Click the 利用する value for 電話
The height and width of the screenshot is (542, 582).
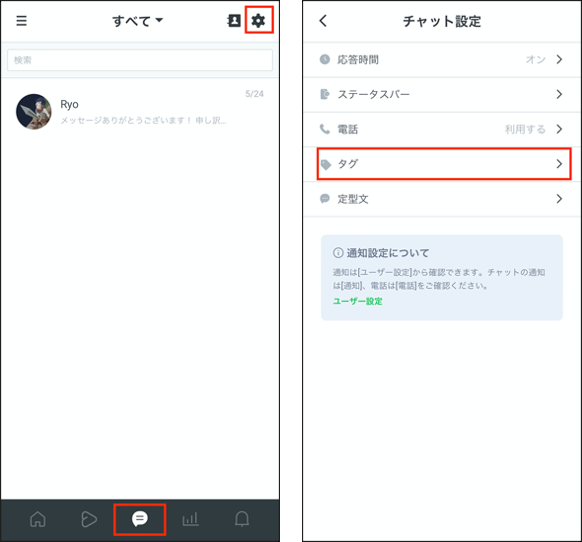pyautogui.click(x=525, y=129)
